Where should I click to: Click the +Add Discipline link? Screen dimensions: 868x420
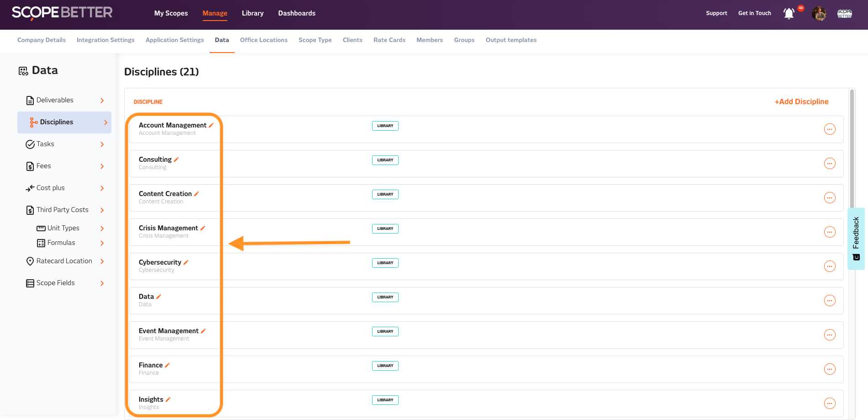click(801, 101)
